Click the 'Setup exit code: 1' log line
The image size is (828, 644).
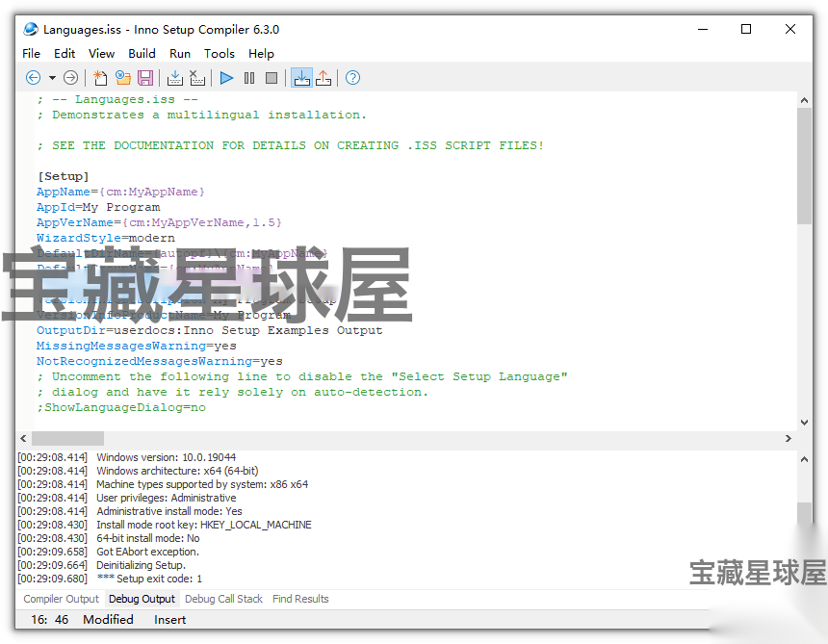149,579
